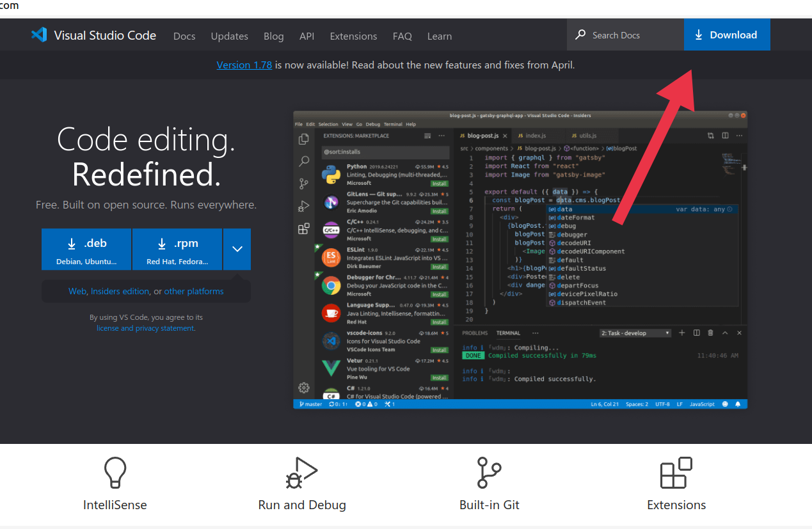Open Extensions in the navigation bar
The width and height of the screenshot is (812, 529).
point(353,36)
